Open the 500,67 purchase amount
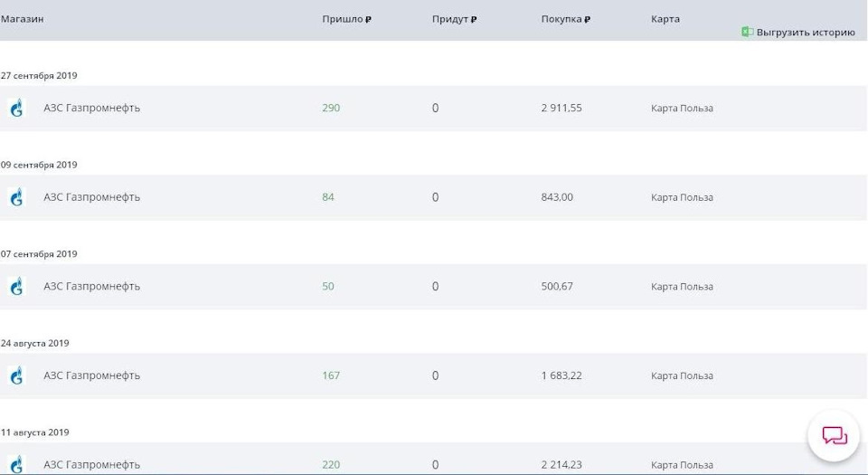 click(x=557, y=286)
